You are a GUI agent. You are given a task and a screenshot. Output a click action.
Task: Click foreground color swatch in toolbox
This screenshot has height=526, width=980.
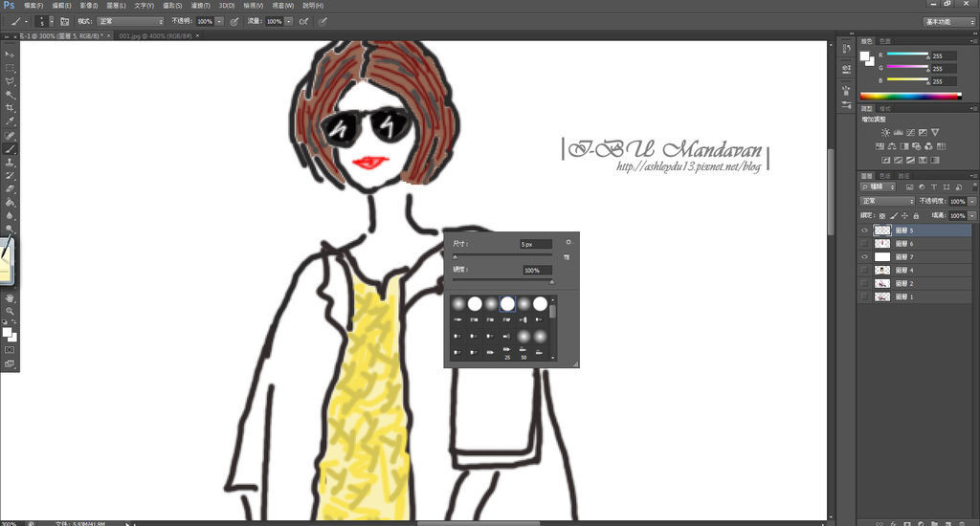tap(7, 333)
